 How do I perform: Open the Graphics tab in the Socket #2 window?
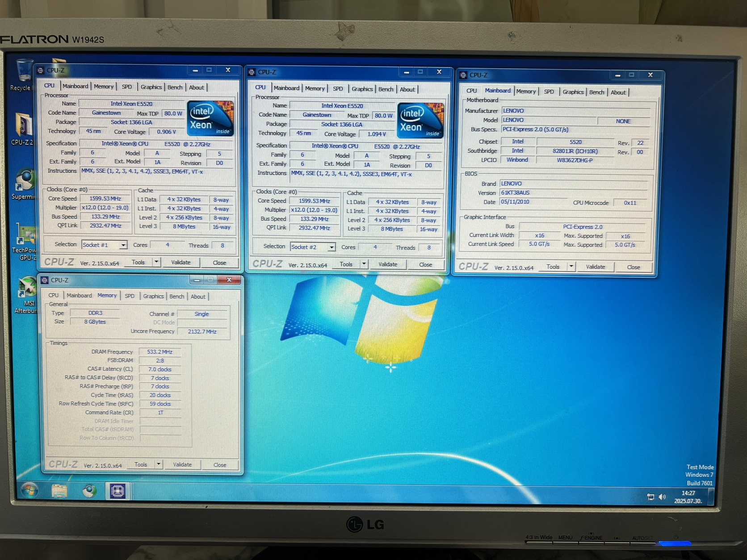(x=362, y=89)
